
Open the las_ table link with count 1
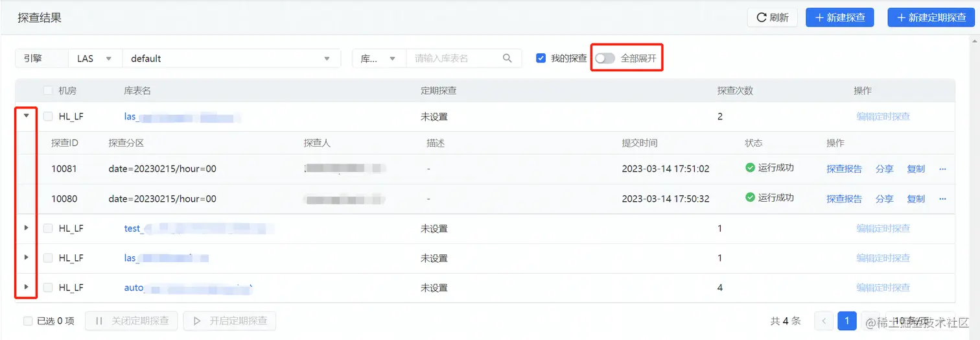click(x=166, y=258)
